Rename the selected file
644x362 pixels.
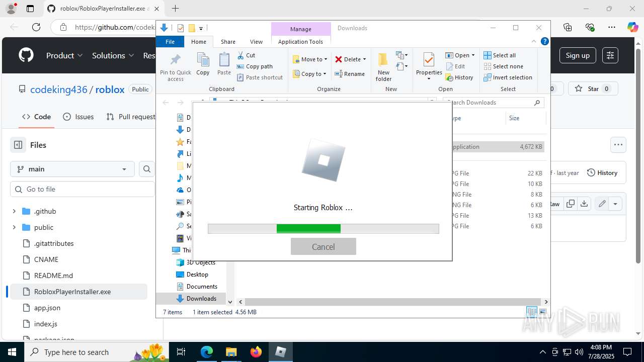coord(350,74)
